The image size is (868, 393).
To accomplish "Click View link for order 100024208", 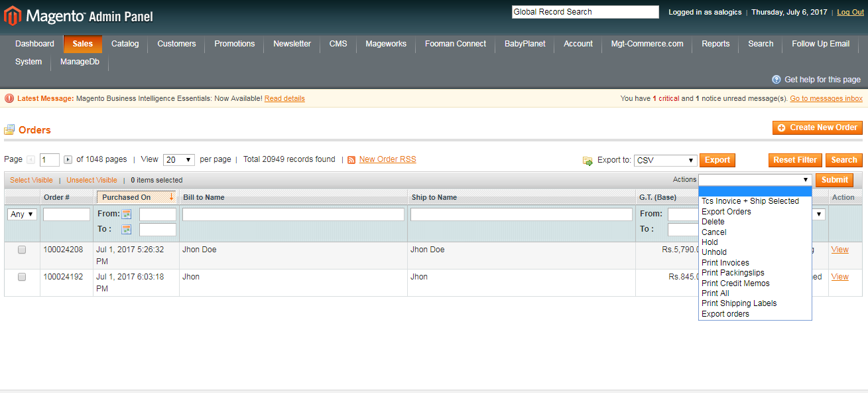I will (x=839, y=250).
